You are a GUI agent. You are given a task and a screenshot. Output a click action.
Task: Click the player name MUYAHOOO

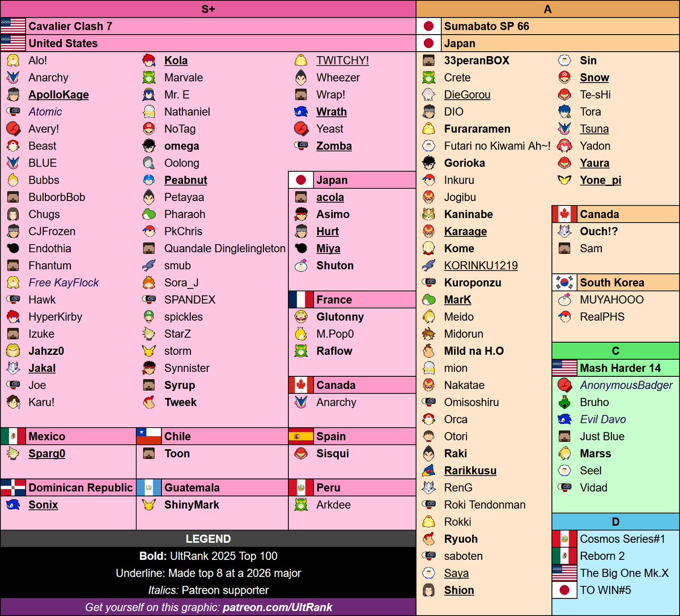pos(611,300)
